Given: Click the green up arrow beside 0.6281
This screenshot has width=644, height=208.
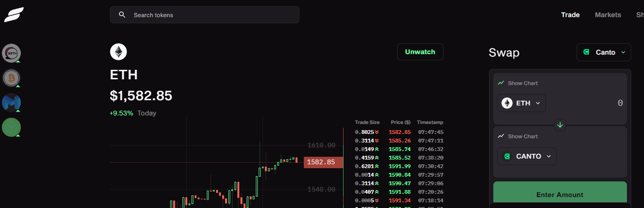Looking at the screenshot, I should click(x=377, y=166).
